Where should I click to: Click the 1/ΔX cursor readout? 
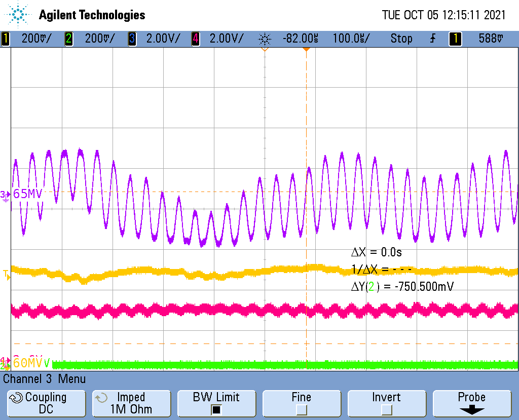coord(381,270)
